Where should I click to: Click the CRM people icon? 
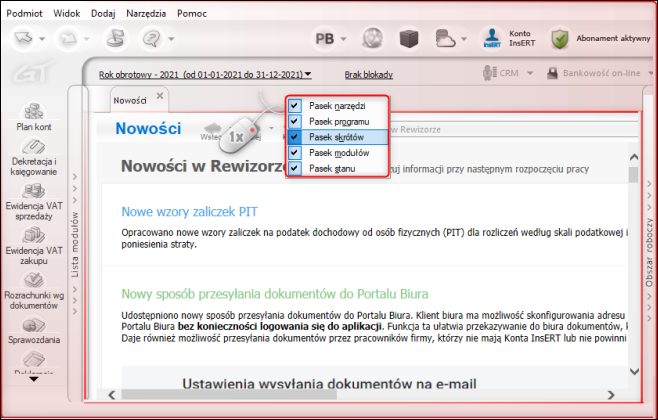coord(488,73)
